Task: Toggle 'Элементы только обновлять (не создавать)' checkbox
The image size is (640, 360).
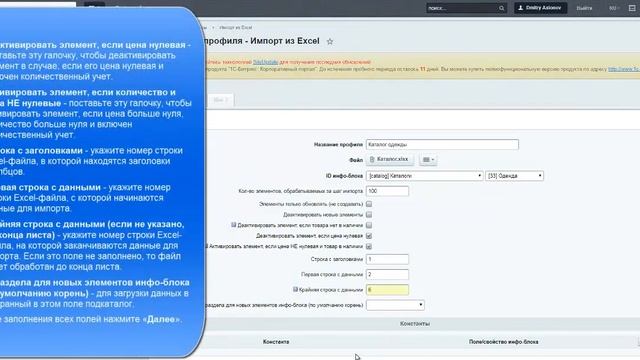Action: point(369,204)
